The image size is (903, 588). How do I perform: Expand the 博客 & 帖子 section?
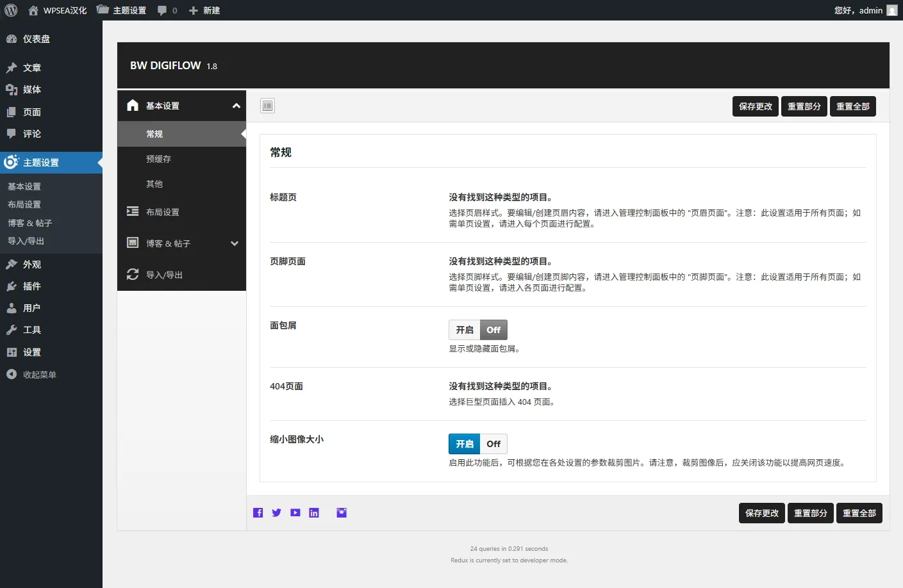click(x=235, y=243)
